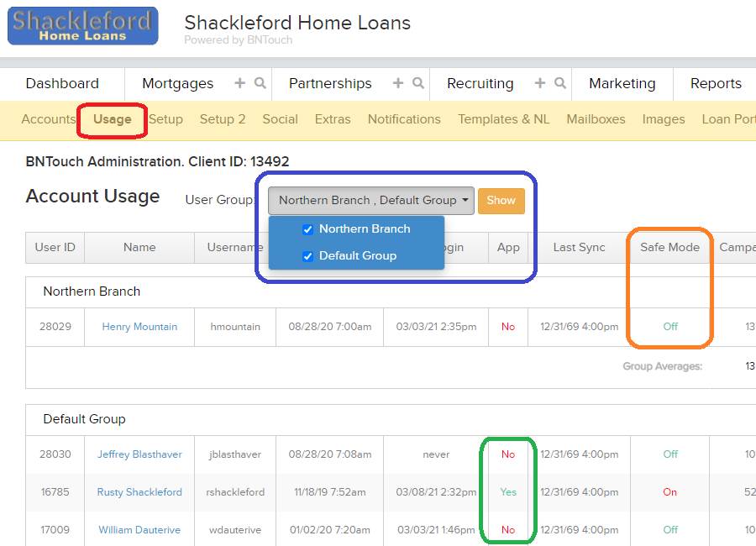Open the Reports menu

click(716, 83)
